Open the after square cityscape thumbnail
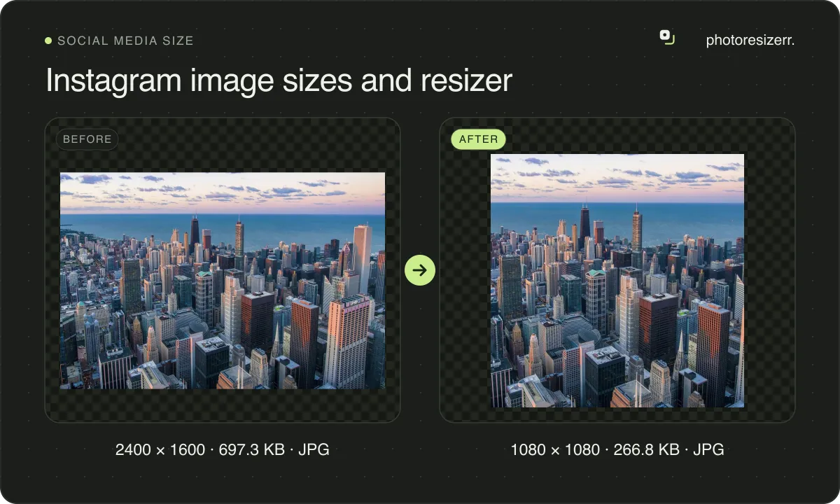 click(617, 281)
